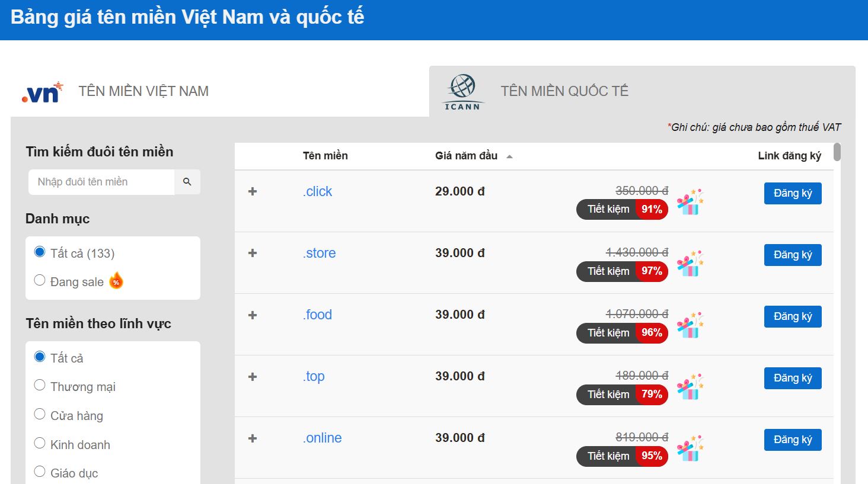Viewport: 868px width, 484px height.
Task: Expand the .store row with plus sign
Action: (x=253, y=253)
